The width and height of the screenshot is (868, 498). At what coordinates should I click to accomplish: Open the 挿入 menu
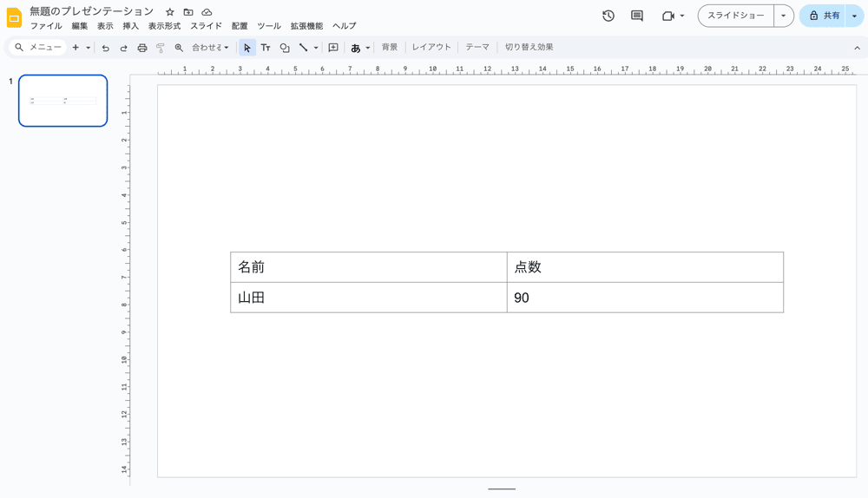[130, 26]
